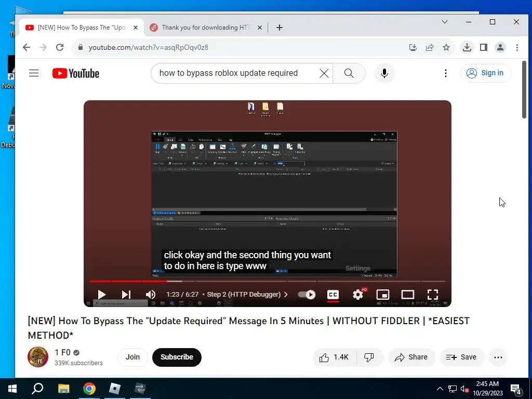Expand the Step 2 (HTTP Debugger) chapter
532x399 pixels.
coord(247,294)
